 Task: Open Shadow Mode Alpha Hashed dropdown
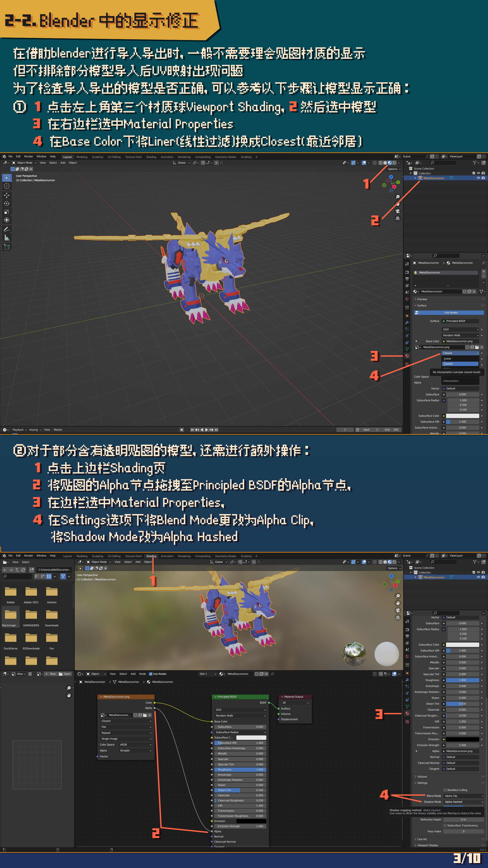(464, 802)
